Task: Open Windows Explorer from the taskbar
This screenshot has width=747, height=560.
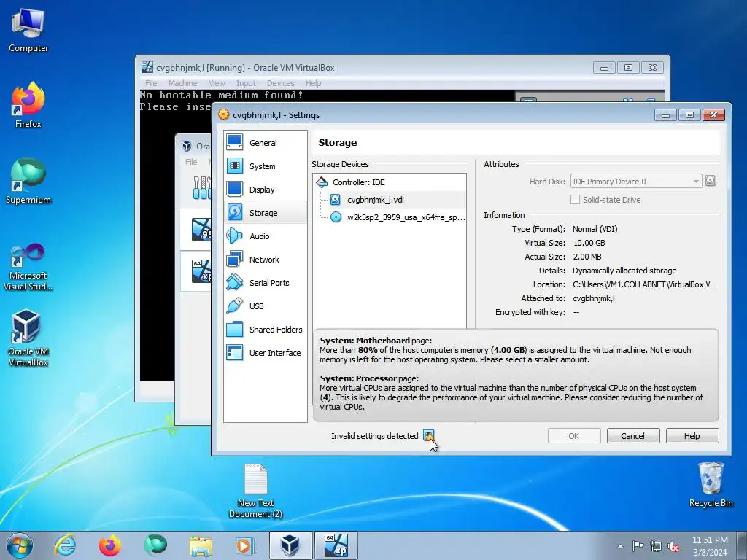Action: coord(201,545)
